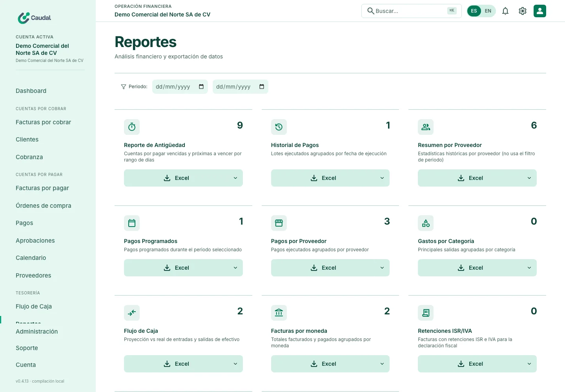Switch language to EN

pos(488,11)
